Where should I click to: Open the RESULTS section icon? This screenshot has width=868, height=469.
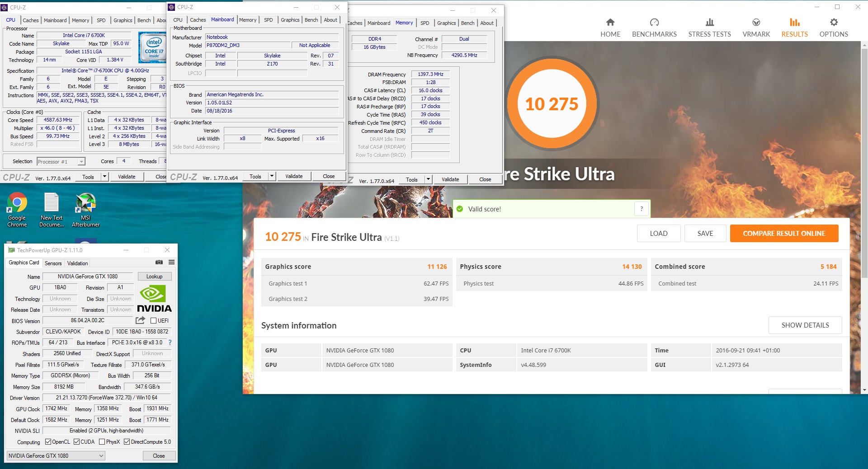point(795,22)
